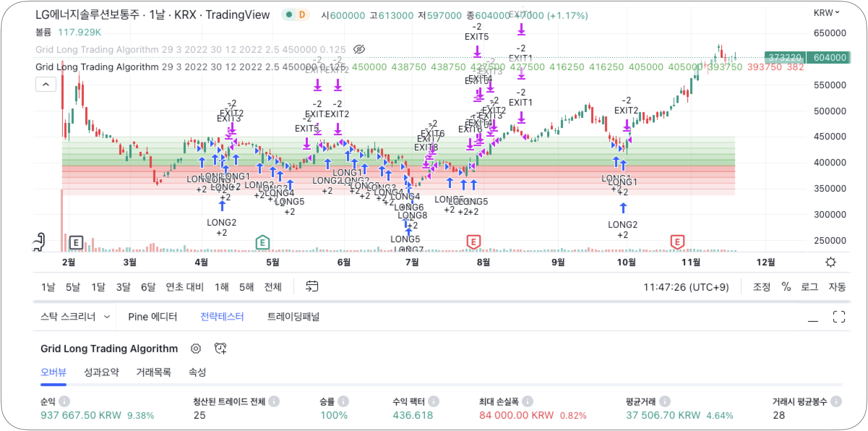Click the 436.618 profit factor value
The image size is (868, 431).
click(413, 415)
